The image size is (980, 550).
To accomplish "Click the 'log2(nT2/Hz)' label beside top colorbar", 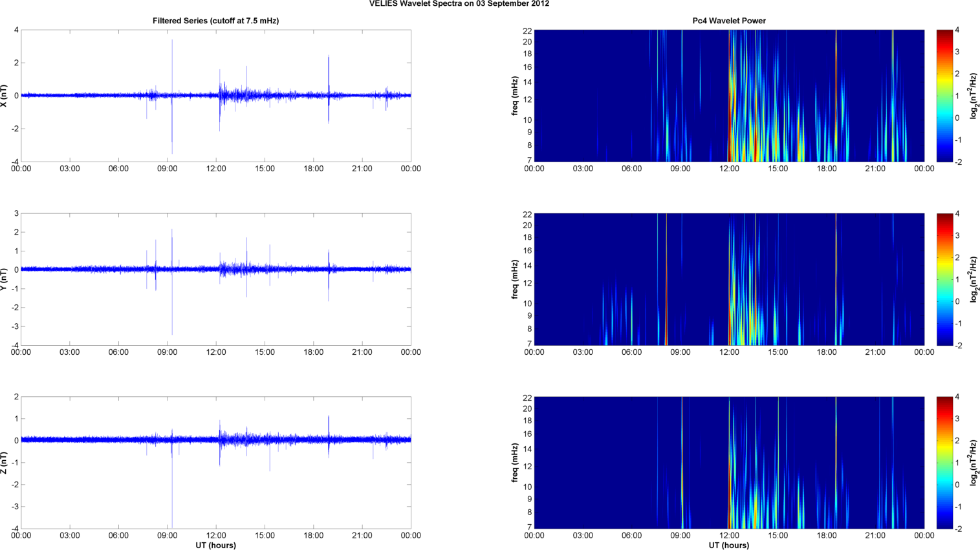I will click(x=974, y=96).
